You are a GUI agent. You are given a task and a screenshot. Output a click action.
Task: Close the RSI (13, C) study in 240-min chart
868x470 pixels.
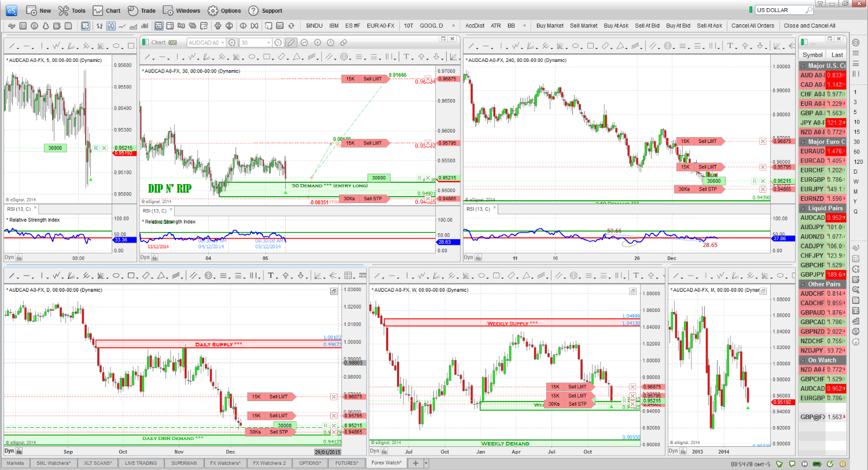[x=495, y=208]
